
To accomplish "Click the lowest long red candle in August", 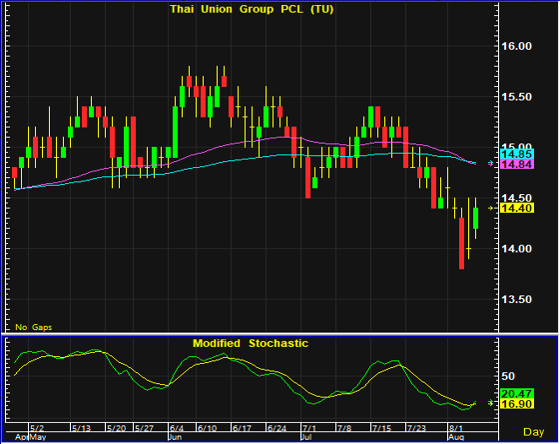I will [461, 243].
